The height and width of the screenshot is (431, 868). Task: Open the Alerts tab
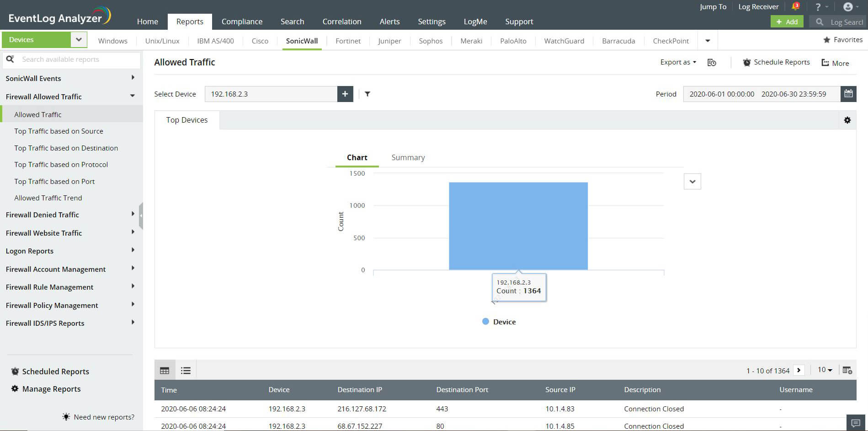(389, 22)
